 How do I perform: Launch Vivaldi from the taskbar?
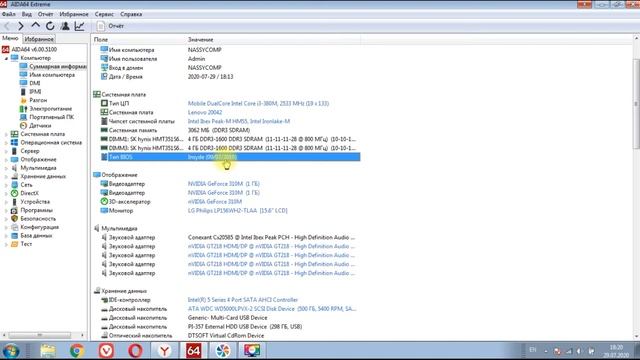pos(106,351)
